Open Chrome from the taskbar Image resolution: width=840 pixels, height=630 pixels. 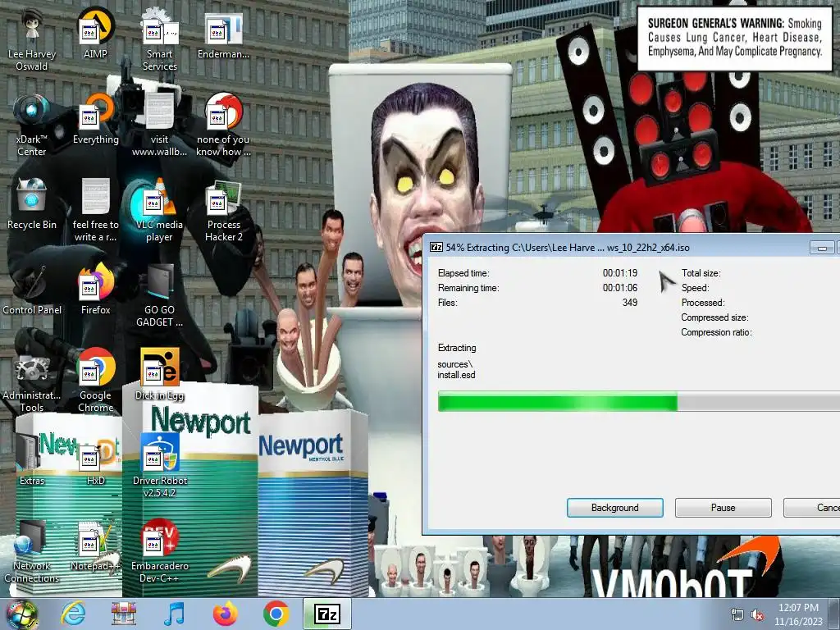[276, 614]
